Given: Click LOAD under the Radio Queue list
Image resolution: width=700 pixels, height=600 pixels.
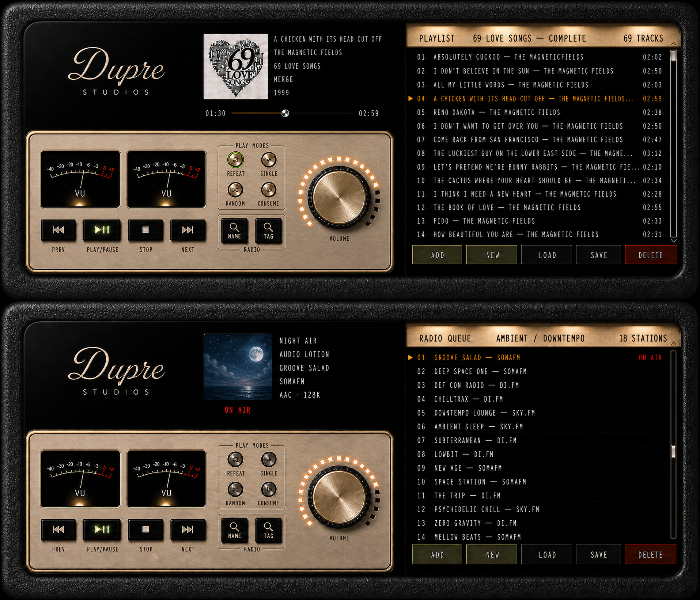Looking at the screenshot, I should point(547,555).
